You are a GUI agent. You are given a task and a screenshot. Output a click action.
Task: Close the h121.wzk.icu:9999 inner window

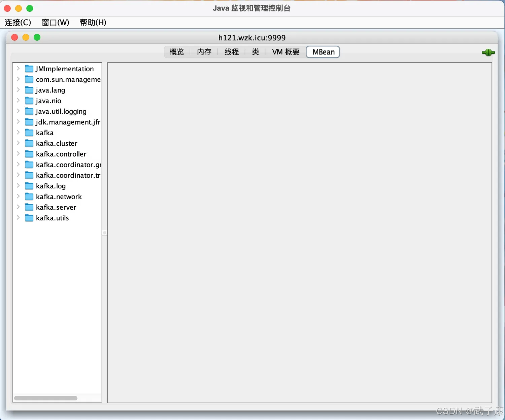click(x=14, y=37)
